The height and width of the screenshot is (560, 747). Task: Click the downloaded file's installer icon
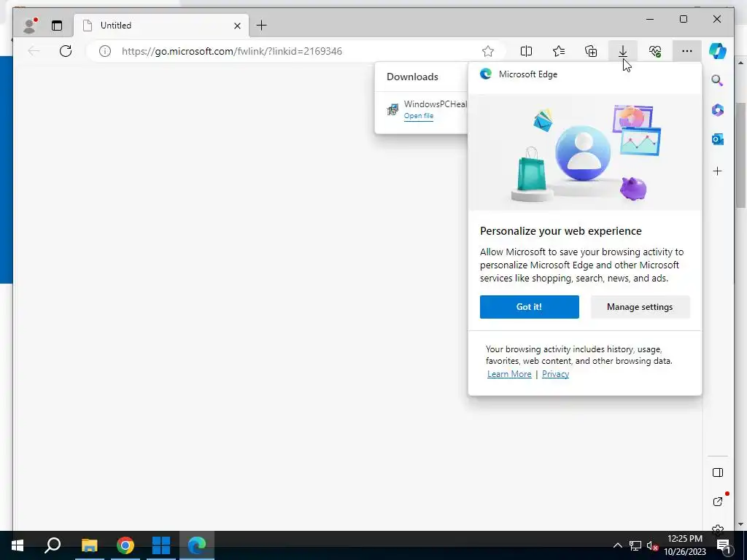[392, 109]
